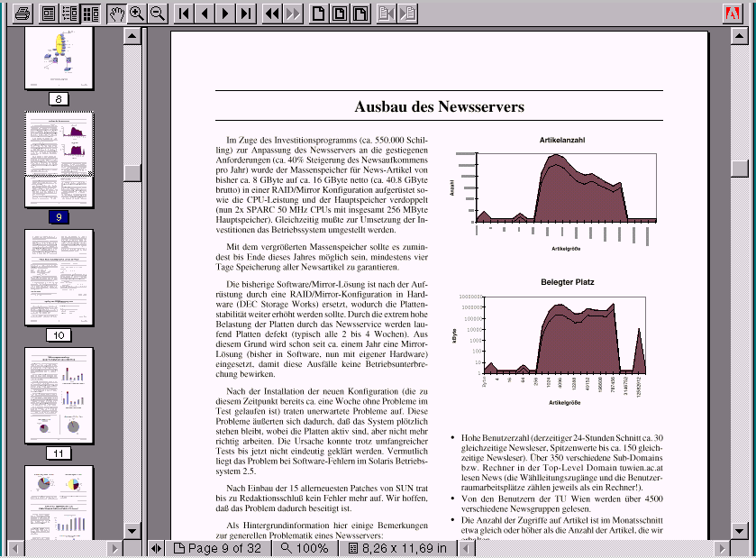Open the page 10 thumbnail
The image size is (756, 558).
[59, 278]
